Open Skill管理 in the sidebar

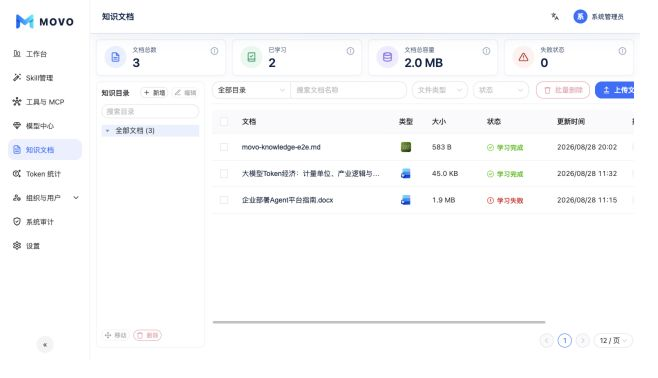[45, 78]
